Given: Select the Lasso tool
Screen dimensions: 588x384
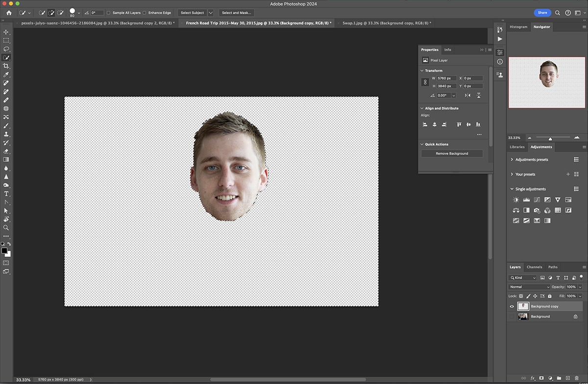Looking at the screenshot, I should pos(6,49).
